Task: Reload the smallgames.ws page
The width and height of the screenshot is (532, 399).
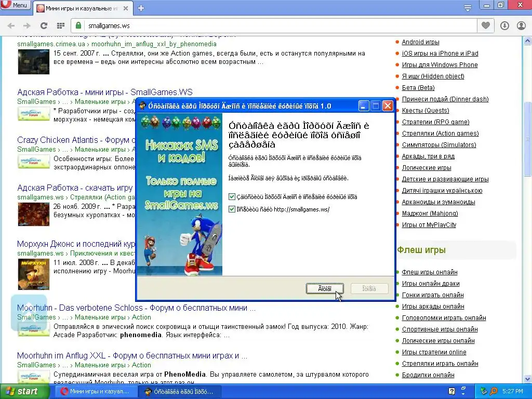Action: pyautogui.click(x=44, y=25)
